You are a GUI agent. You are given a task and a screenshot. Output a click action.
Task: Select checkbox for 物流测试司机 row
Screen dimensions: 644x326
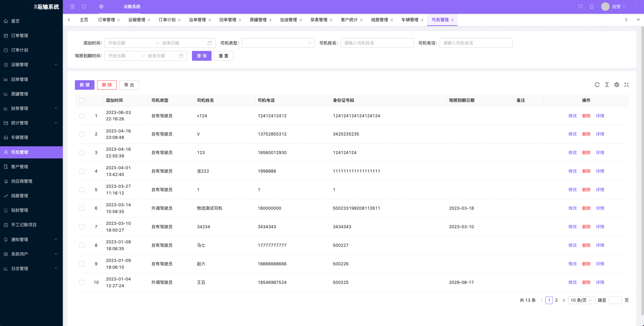coord(82,208)
